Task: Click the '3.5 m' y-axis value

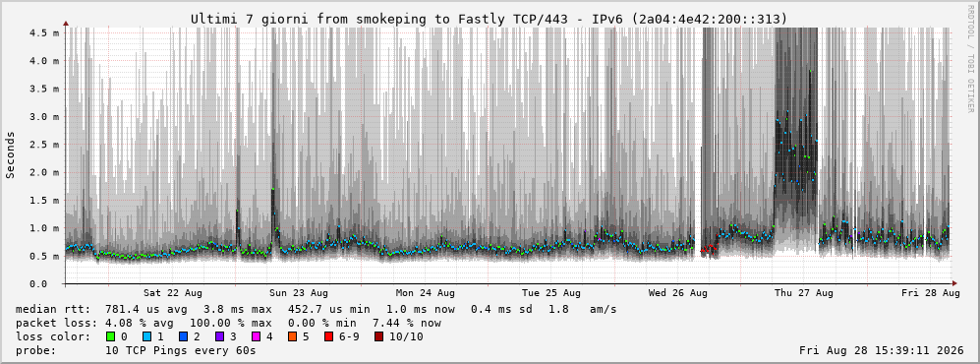Action: tap(44, 89)
